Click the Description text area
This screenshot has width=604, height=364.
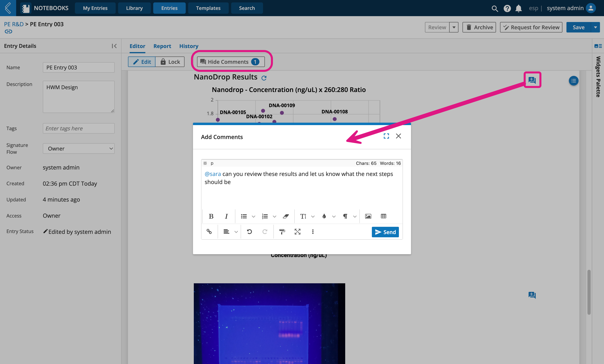(79, 97)
